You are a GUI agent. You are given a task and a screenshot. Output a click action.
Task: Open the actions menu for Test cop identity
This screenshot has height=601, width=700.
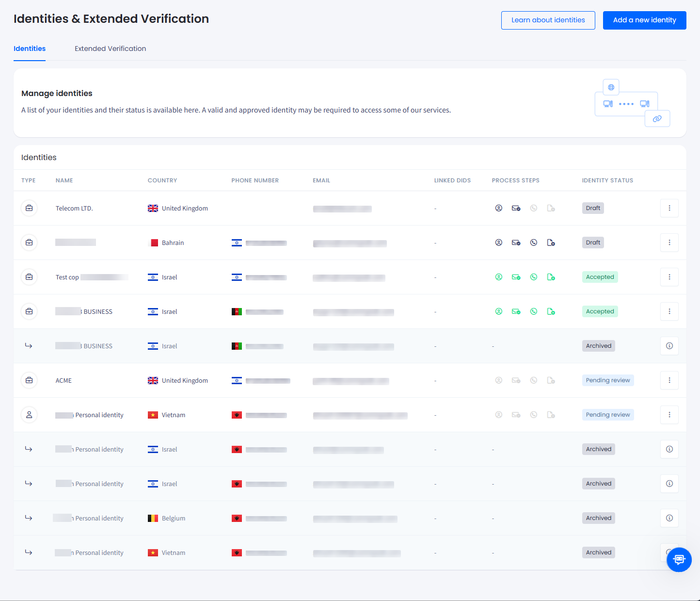(669, 277)
